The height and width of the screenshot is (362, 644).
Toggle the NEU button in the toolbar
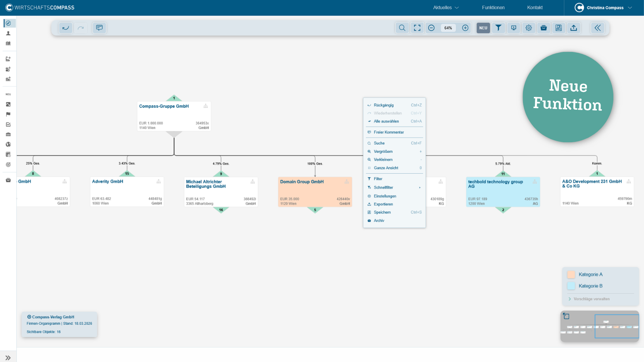[x=483, y=28]
